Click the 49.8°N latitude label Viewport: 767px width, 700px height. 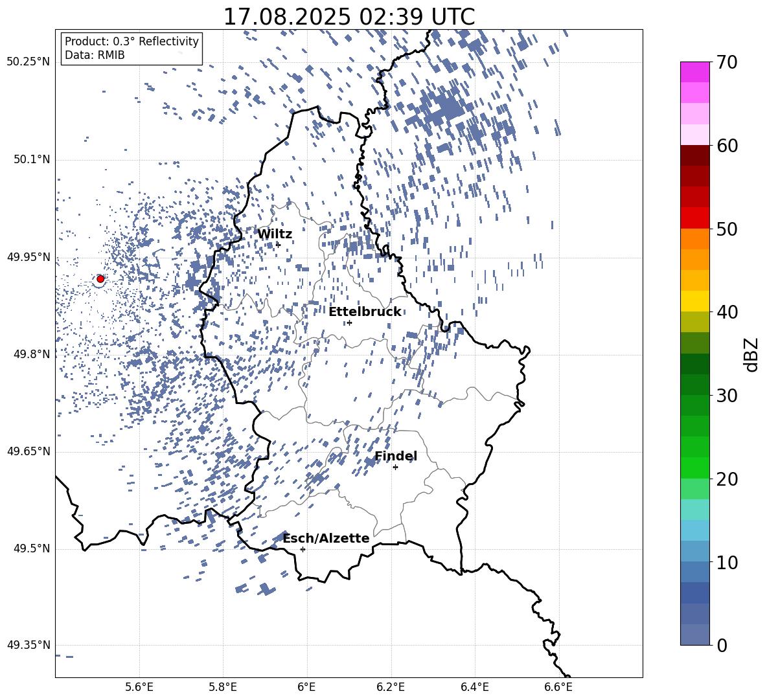point(32,354)
